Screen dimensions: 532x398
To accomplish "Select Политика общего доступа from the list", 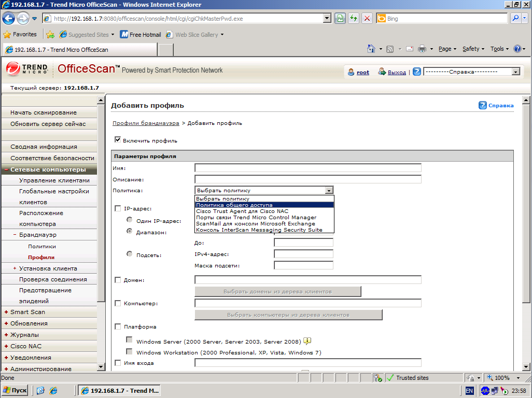I will coord(264,205).
